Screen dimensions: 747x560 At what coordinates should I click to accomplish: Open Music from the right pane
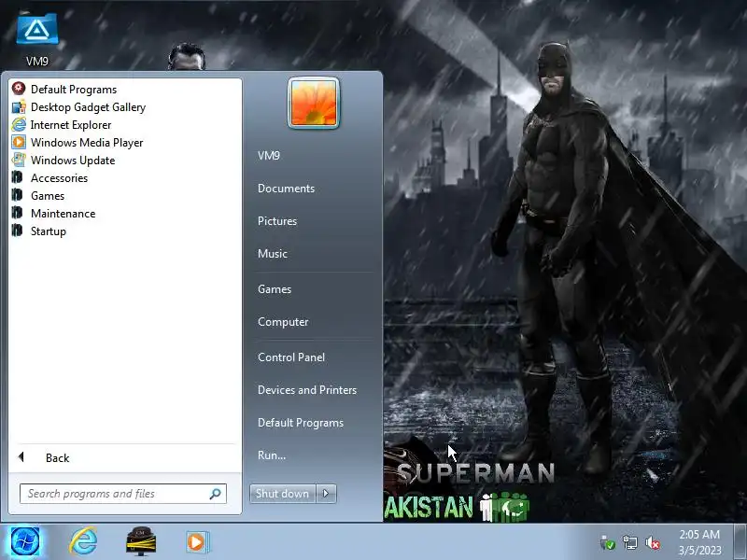(x=273, y=253)
